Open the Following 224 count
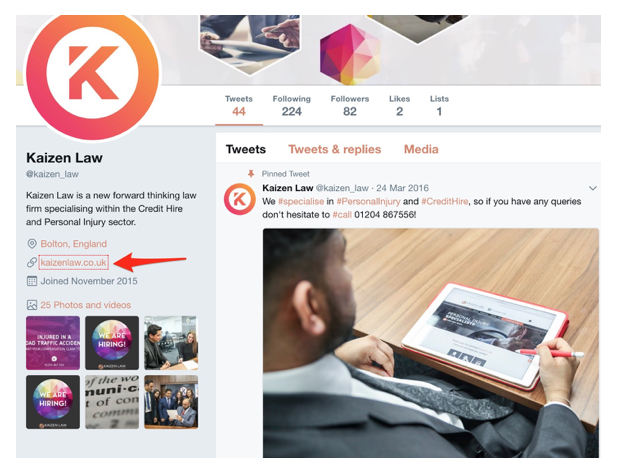This screenshot has width=632, height=472. coord(291,106)
